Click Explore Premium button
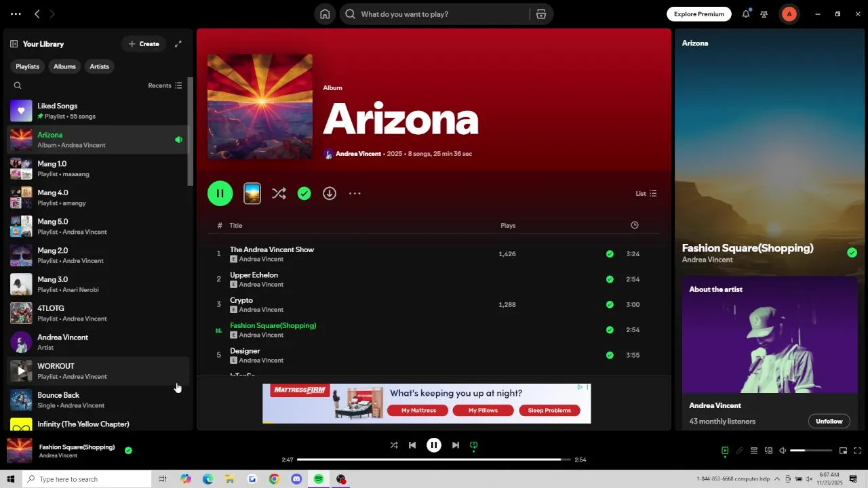This screenshot has width=868, height=488. tap(699, 14)
